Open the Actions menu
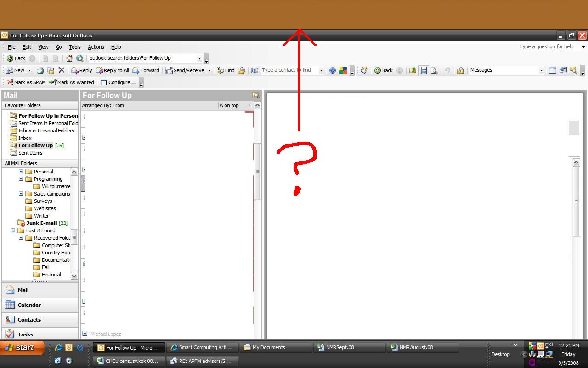Screen dimensions: 588x368 click(x=96, y=47)
